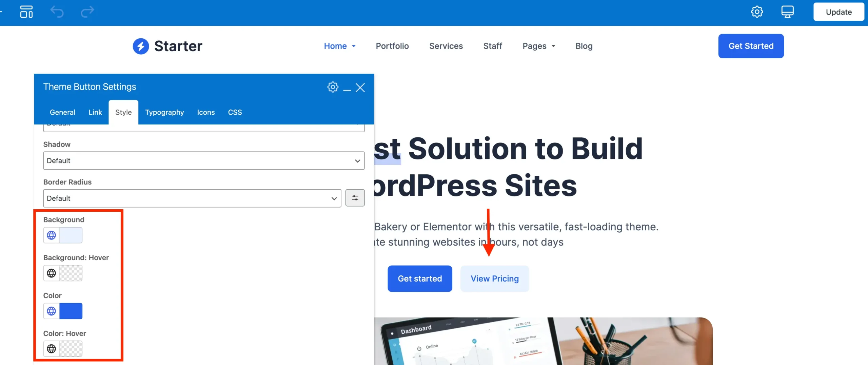
Task: Open the Blog nav link
Action: coord(584,46)
